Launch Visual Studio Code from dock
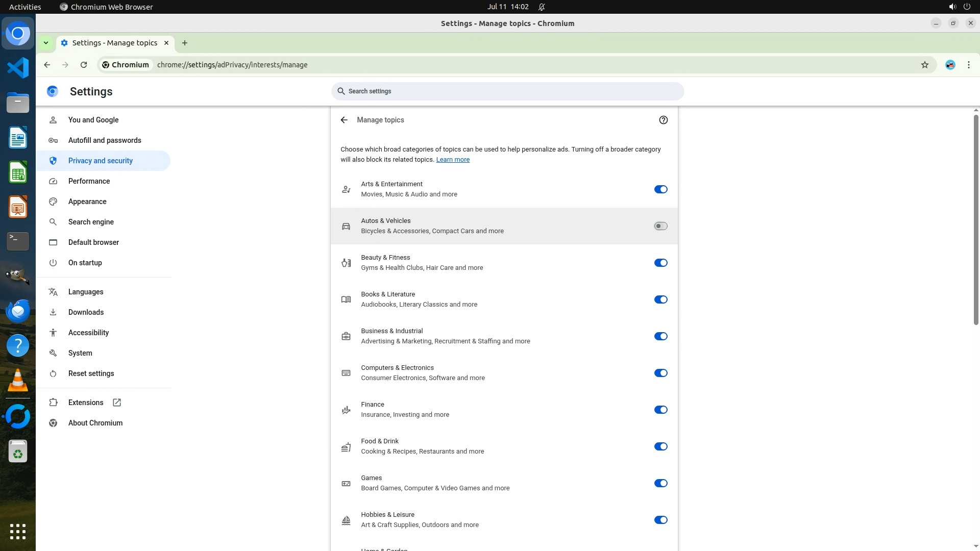Image resolution: width=980 pixels, height=551 pixels. click(x=18, y=68)
